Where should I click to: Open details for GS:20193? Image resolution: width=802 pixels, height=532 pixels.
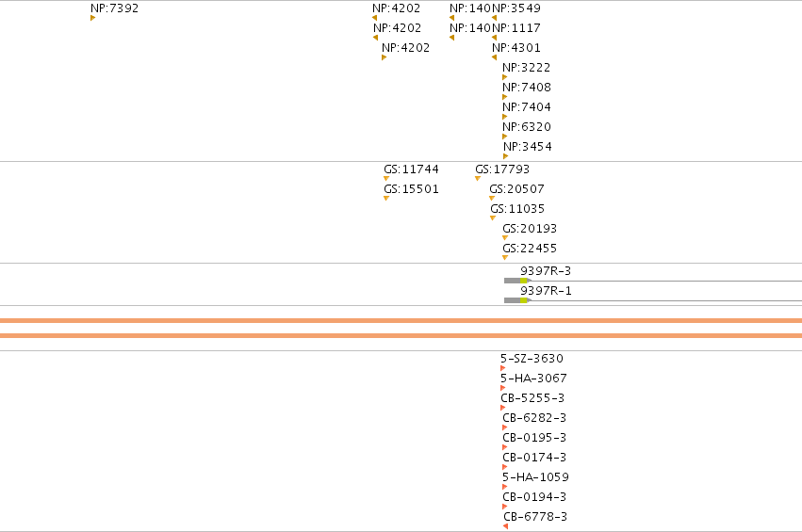(530, 229)
